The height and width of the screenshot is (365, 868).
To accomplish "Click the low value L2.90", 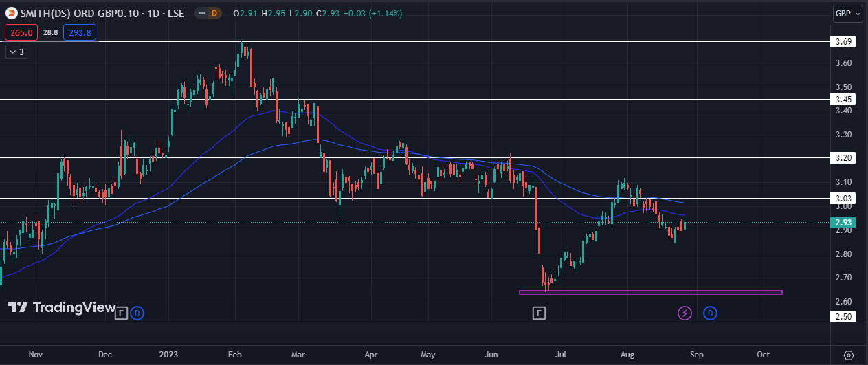I will [x=301, y=14].
